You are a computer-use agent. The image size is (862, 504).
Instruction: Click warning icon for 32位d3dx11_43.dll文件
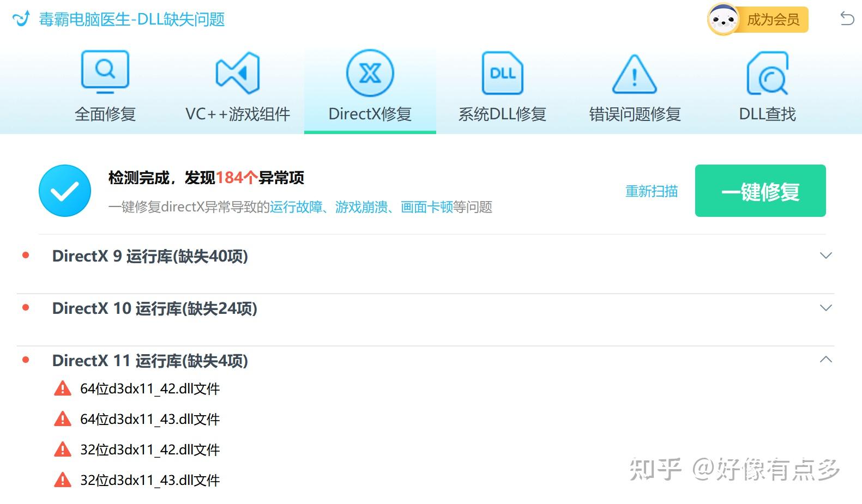(x=63, y=480)
